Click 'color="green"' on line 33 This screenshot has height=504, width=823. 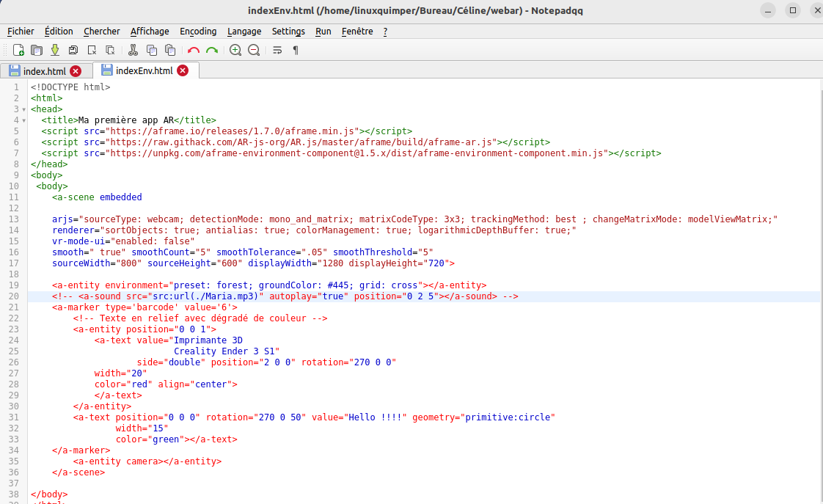pyautogui.click(x=150, y=439)
